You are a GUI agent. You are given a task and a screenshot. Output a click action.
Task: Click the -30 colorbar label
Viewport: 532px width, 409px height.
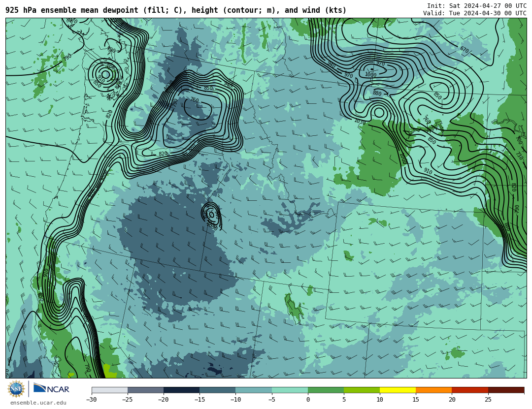(x=91, y=400)
